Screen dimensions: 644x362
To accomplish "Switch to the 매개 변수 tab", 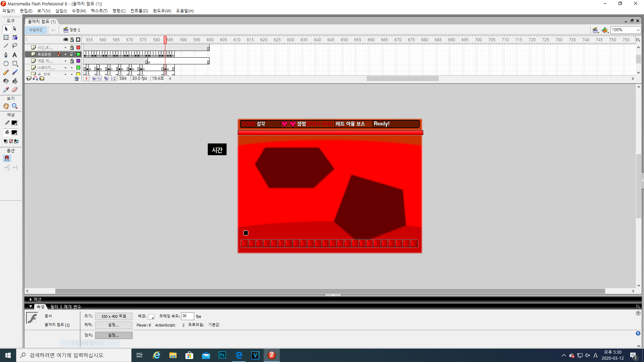I will click(x=72, y=307).
